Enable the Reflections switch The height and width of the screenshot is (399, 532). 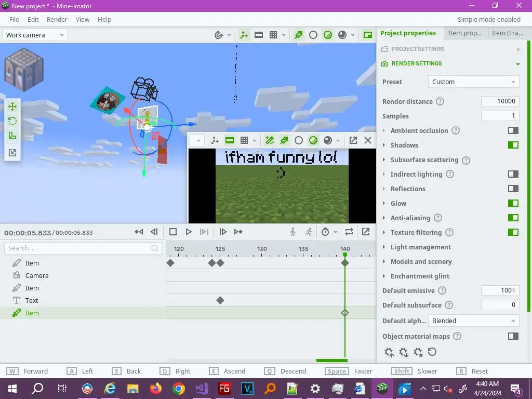(513, 189)
